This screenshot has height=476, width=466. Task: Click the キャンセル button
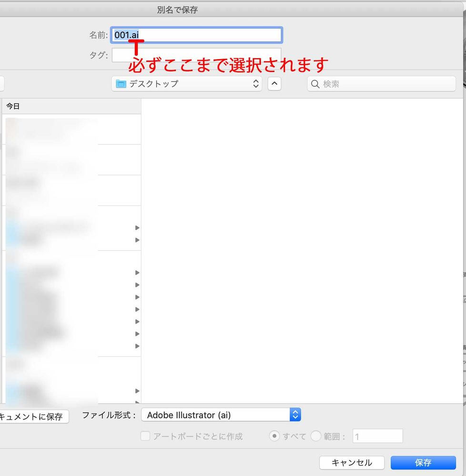[352, 463]
